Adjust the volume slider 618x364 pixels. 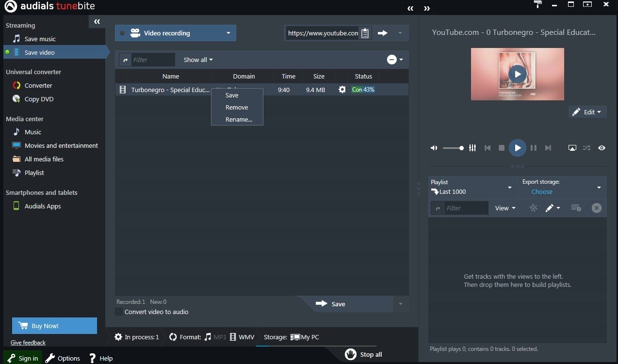(x=453, y=148)
